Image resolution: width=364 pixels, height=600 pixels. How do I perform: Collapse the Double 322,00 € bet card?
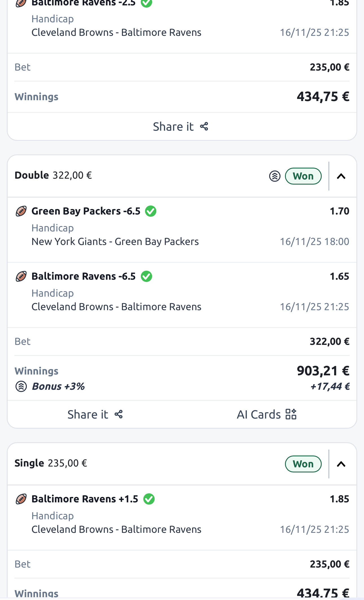tap(341, 176)
